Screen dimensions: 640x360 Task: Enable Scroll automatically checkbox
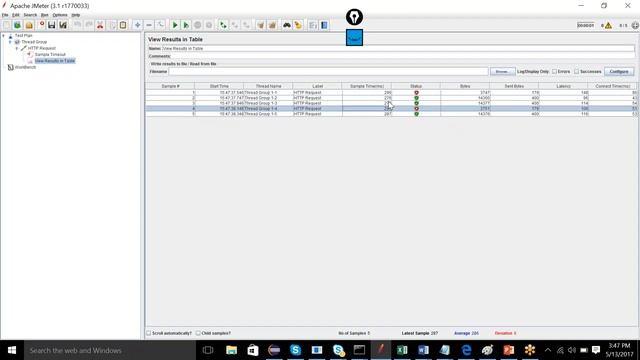point(149,333)
